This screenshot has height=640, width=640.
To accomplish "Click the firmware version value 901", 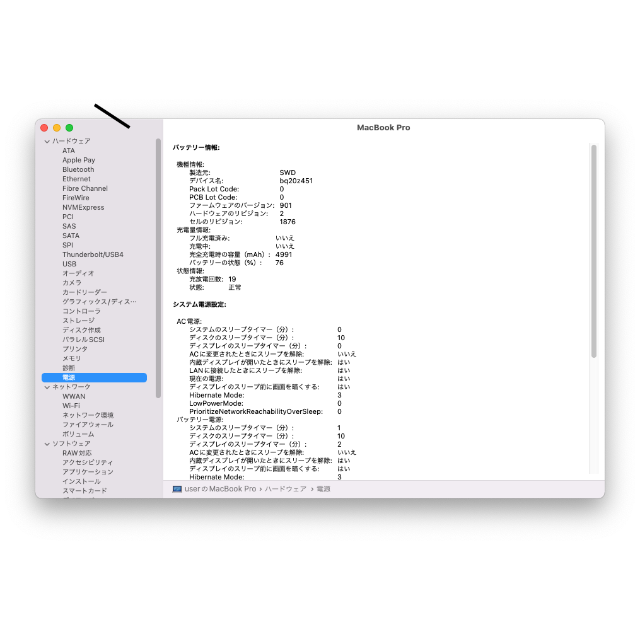I will 286,205.
